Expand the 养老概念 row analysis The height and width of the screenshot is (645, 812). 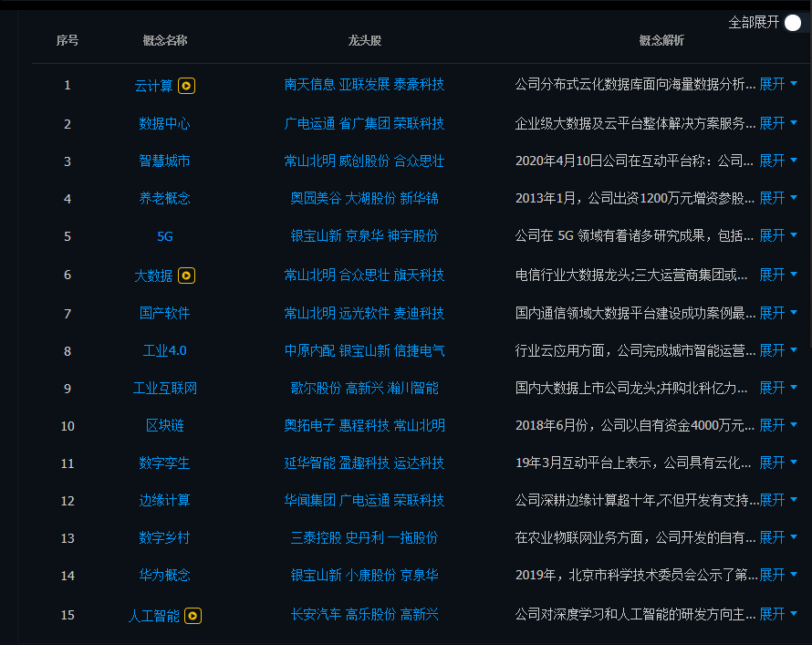(x=778, y=198)
